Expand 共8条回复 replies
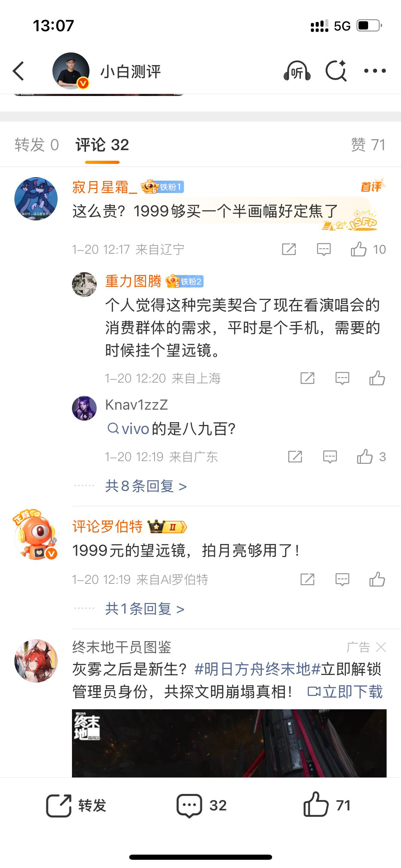The image size is (401, 868). [146, 486]
